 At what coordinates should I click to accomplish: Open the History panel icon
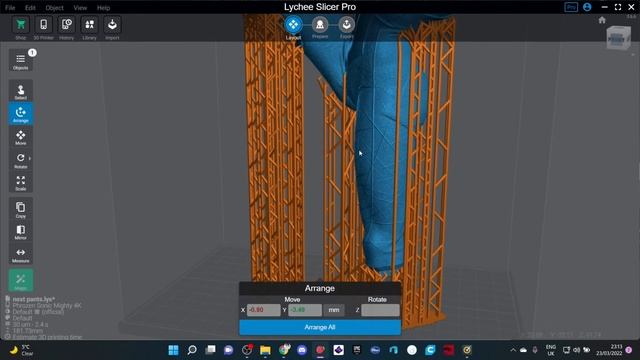(66, 25)
